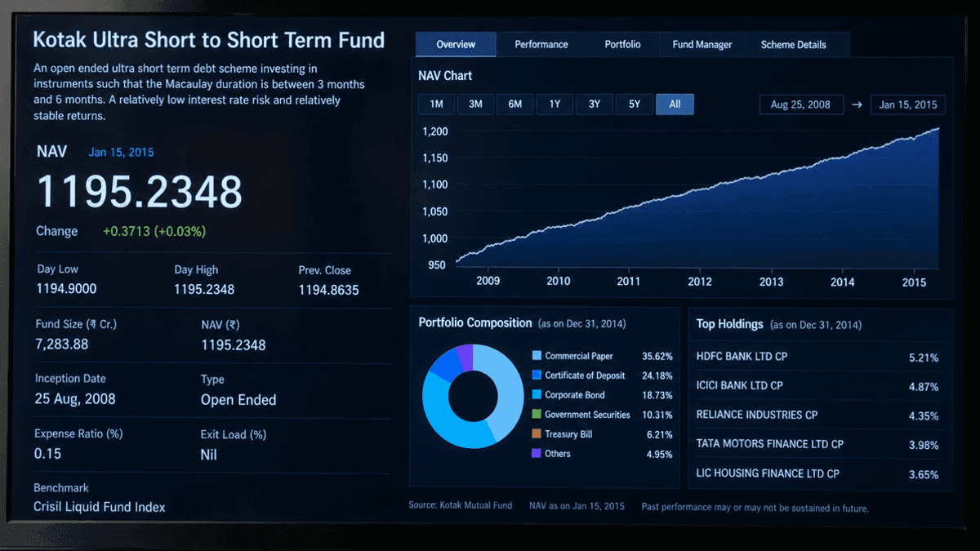Screen dimensions: 980x551
Task: Edit the Aug 25, 2008 start date
Action: point(801,104)
